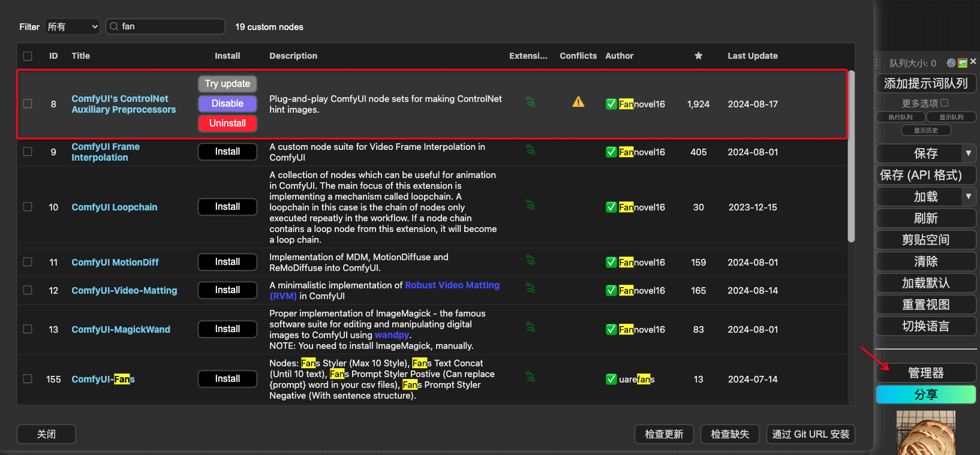Enable the 更多选项 checkbox
Screen dimensions: 980x455
(x=945, y=103)
